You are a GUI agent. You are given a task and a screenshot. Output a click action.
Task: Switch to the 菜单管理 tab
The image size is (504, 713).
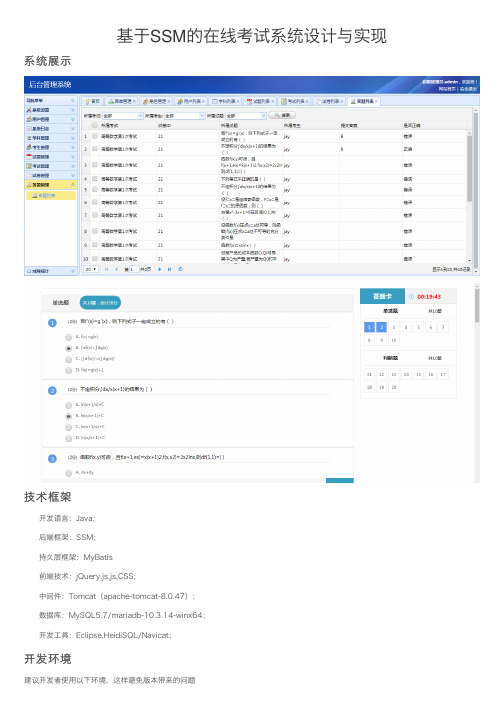[x=121, y=101]
